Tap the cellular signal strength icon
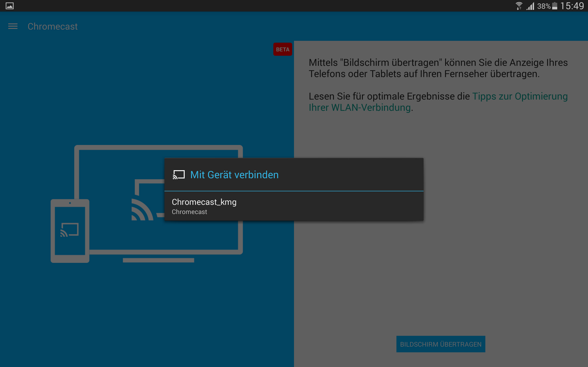Image resolution: width=588 pixels, height=367 pixels. pyautogui.click(x=530, y=6)
